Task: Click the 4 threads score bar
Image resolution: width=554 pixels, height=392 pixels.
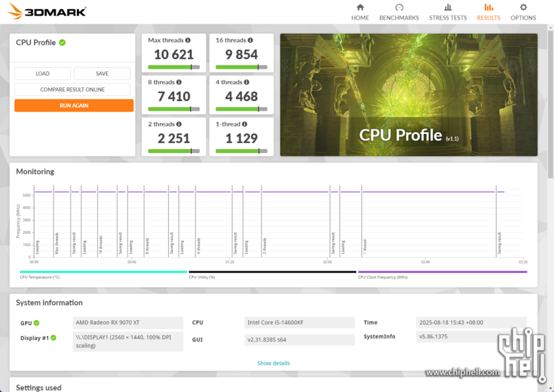Action: coord(241,109)
